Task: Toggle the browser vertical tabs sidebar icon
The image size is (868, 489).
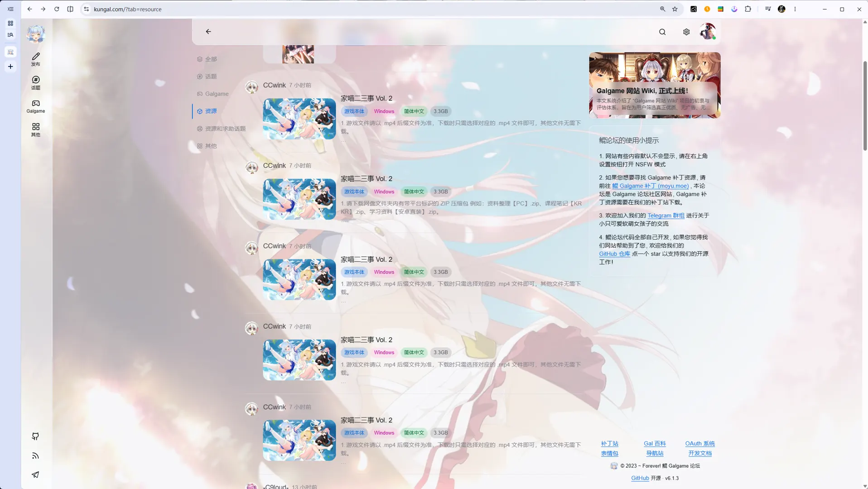Action: [x=10, y=9]
